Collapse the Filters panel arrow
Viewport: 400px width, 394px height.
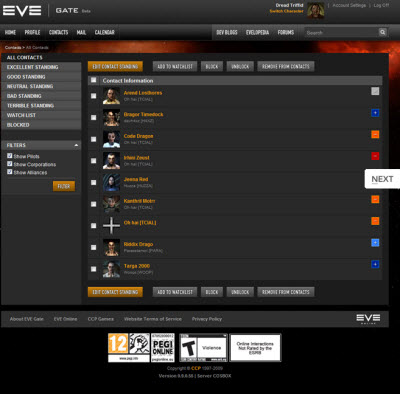click(x=76, y=145)
